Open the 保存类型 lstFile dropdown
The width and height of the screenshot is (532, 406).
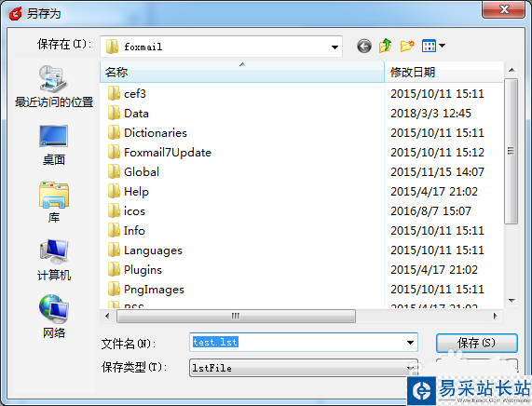[304, 368]
